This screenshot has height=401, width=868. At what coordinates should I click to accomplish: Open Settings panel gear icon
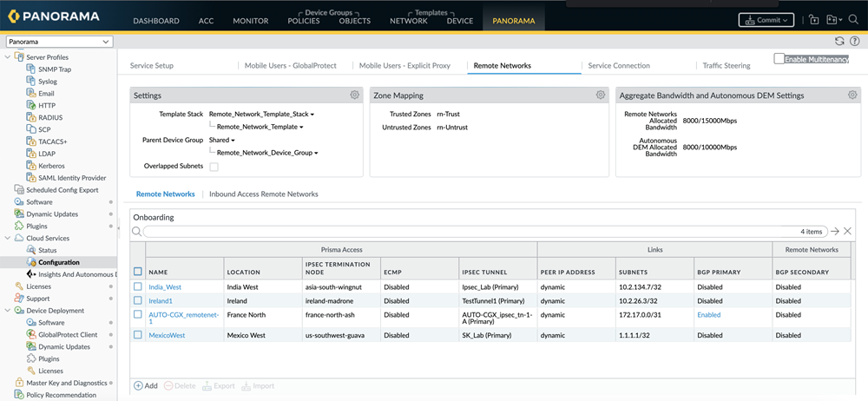click(354, 95)
